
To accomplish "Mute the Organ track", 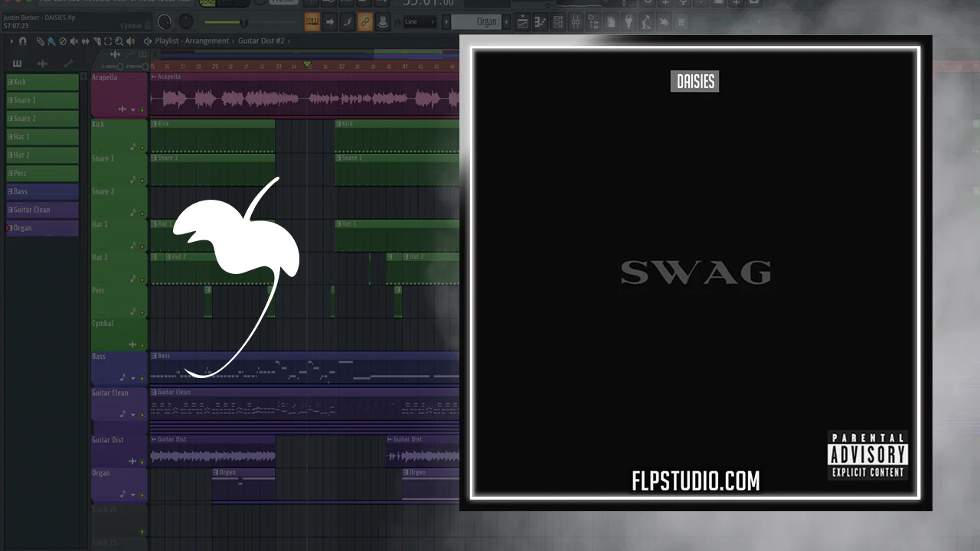I will 142,495.
